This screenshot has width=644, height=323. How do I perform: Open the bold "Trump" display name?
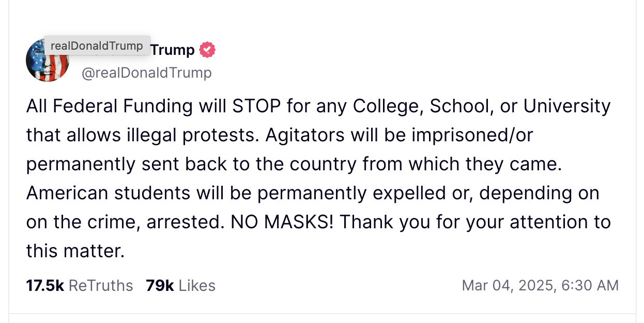pos(173,50)
